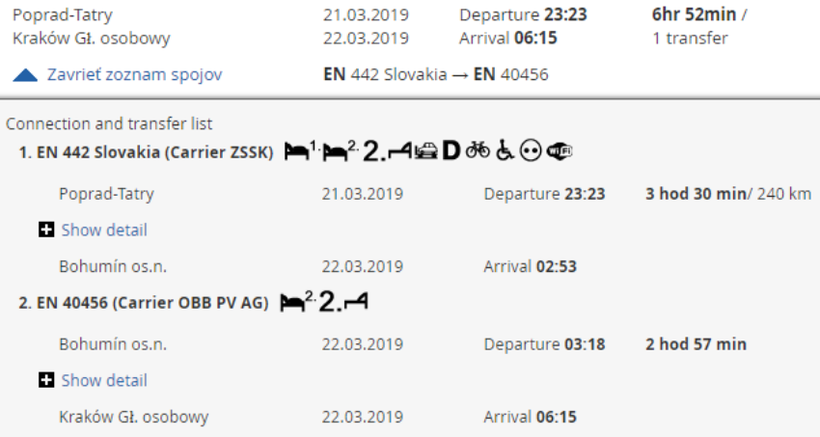This screenshot has width=820, height=437.
Task: Open Show detail link for EN 442
Action: tap(104, 230)
